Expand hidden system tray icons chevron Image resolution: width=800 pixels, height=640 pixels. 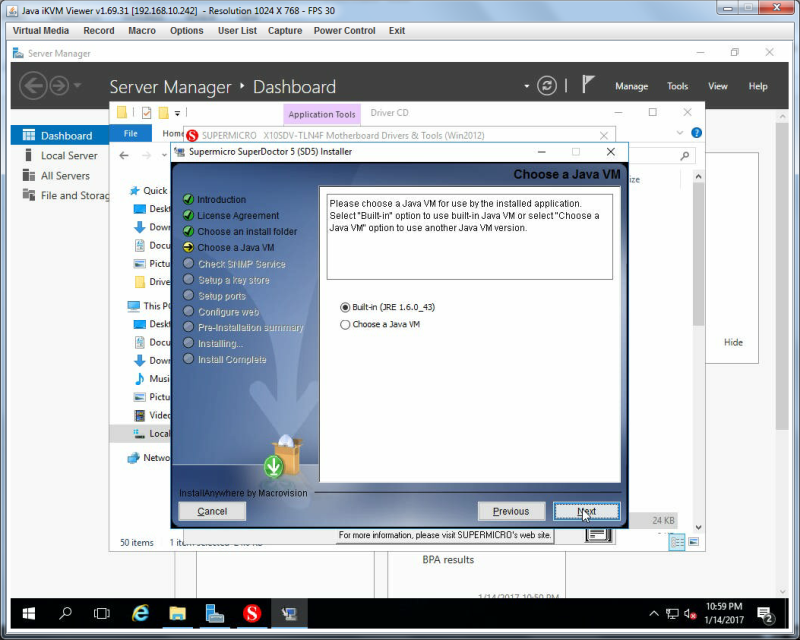point(654,613)
